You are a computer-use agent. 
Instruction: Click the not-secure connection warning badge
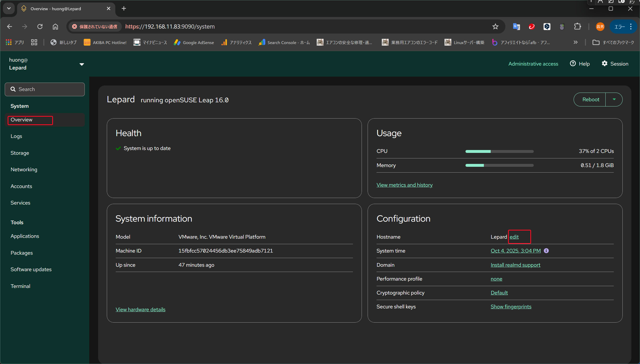click(x=95, y=26)
